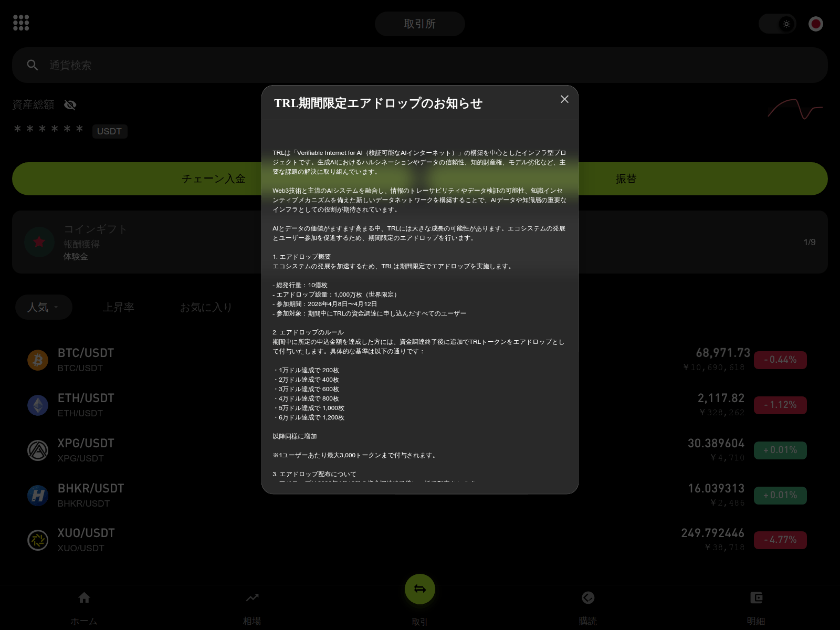Go to ホーム via house icon
The width and height of the screenshot is (840, 630).
pyautogui.click(x=84, y=597)
